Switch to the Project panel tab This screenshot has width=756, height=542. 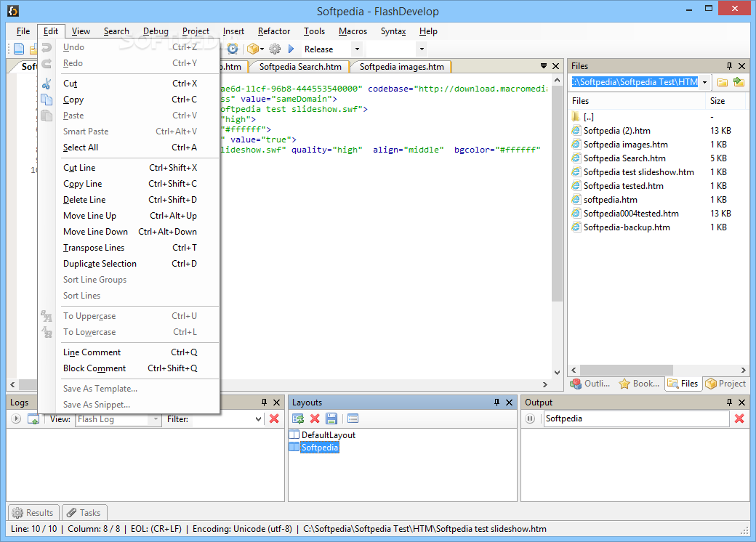726,384
